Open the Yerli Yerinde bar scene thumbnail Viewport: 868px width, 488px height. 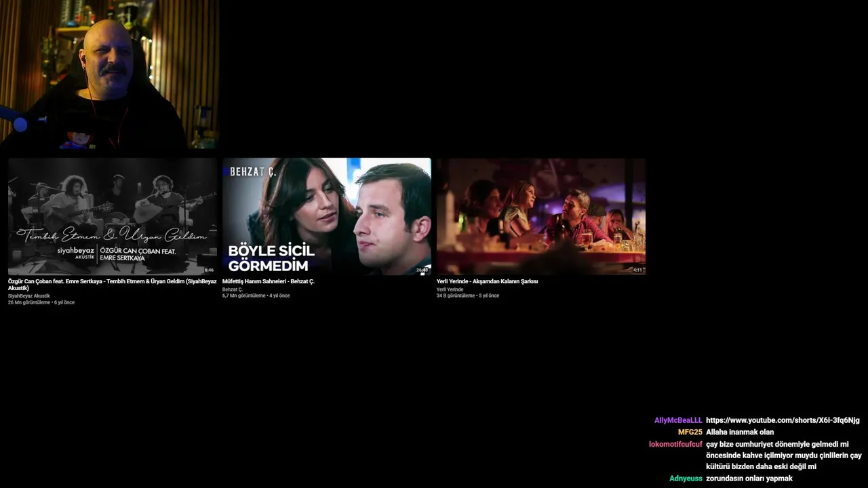point(541,216)
